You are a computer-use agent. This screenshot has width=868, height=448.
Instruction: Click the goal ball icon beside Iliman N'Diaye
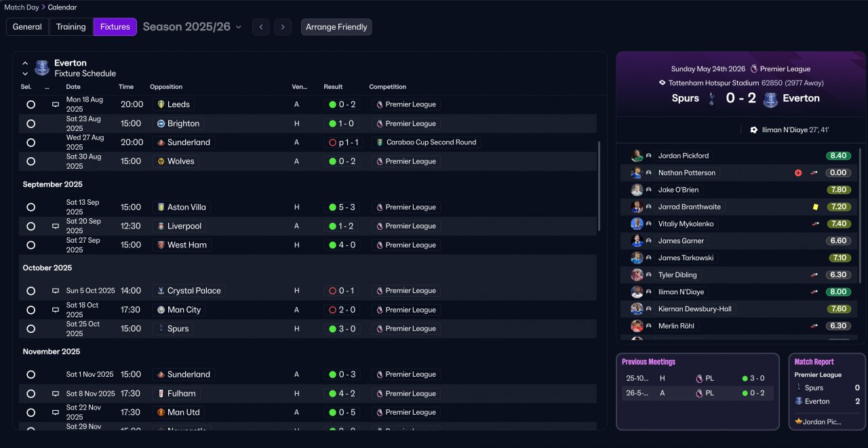pyautogui.click(x=753, y=130)
